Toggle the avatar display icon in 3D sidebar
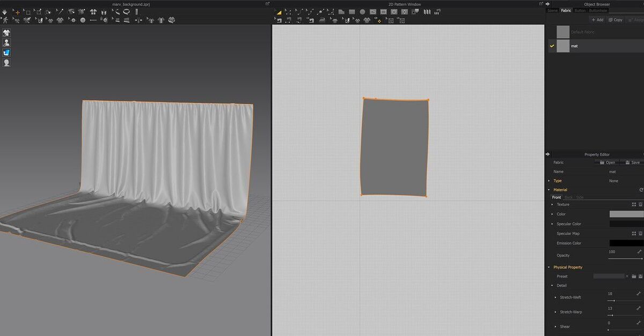The image size is (644, 336). (x=6, y=42)
